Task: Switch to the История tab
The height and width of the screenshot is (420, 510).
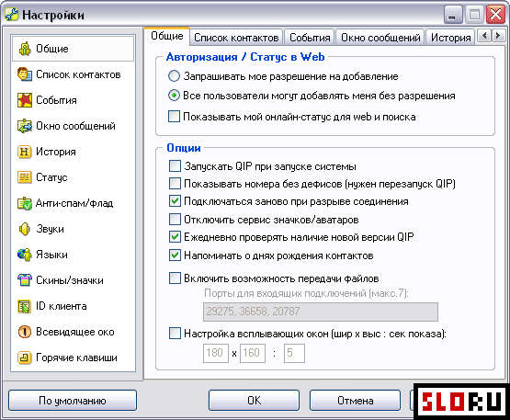Action: (450, 38)
